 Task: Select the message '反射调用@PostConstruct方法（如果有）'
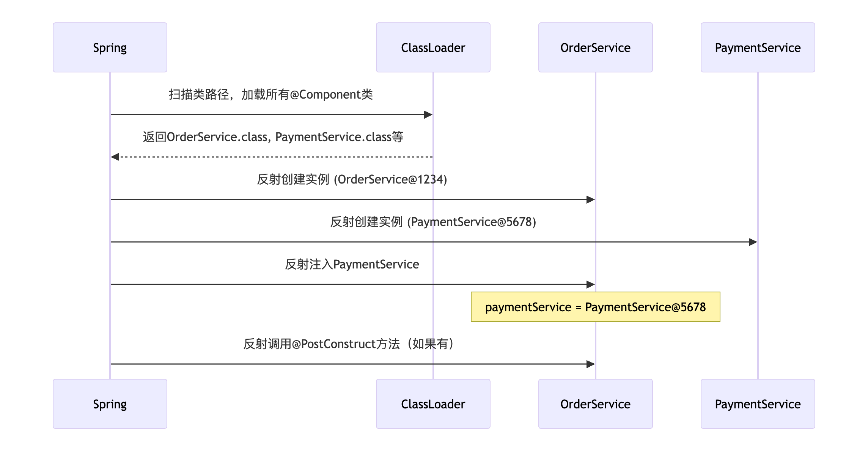coord(350,344)
